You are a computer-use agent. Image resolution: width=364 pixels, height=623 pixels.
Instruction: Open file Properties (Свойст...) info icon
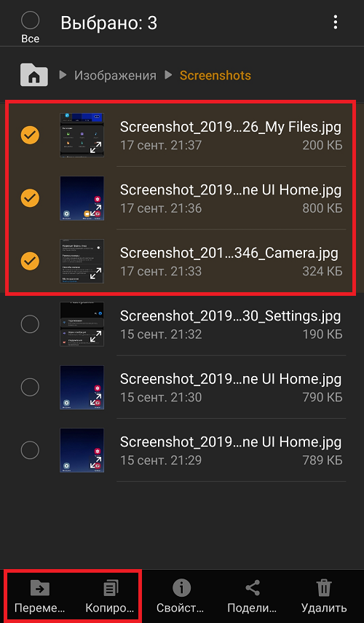[181, 587]
